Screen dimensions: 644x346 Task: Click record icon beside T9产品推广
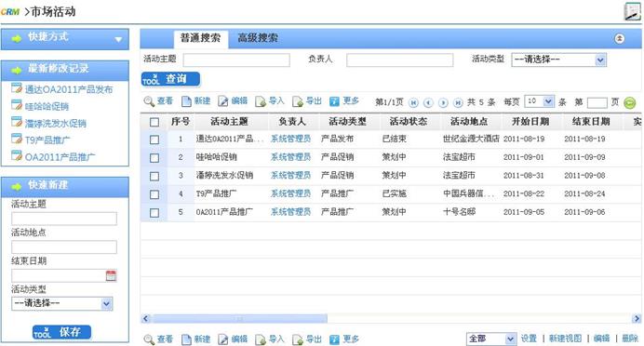[17, 139]
